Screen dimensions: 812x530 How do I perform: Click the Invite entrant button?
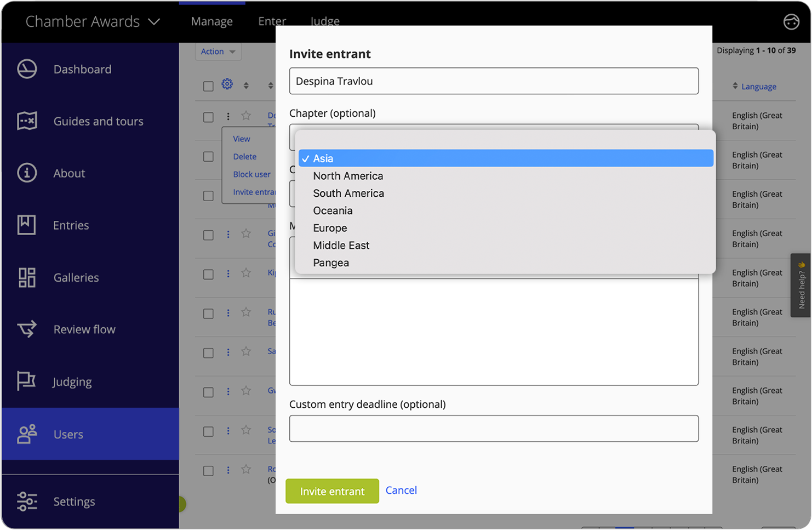pyautogui.click(x=332, y=491)
